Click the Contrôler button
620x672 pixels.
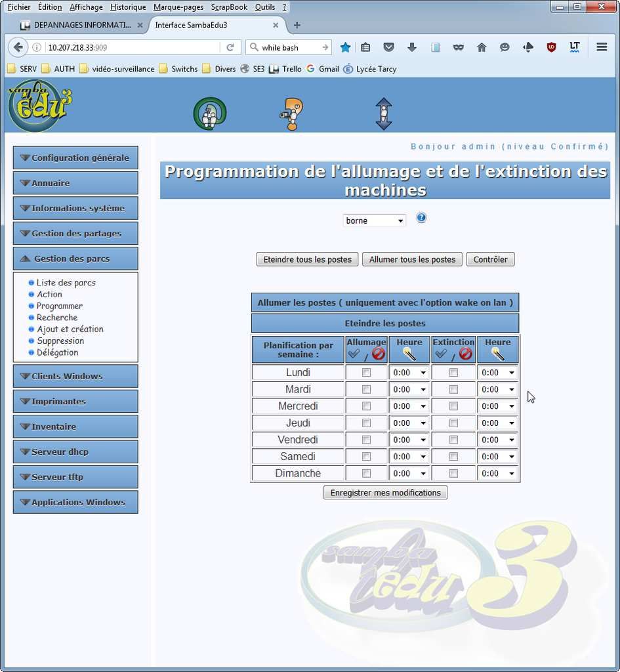[490, 259]
